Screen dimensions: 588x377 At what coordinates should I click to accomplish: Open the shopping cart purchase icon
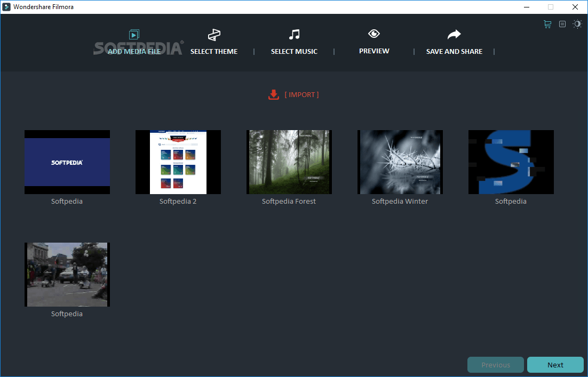[547, 24]
